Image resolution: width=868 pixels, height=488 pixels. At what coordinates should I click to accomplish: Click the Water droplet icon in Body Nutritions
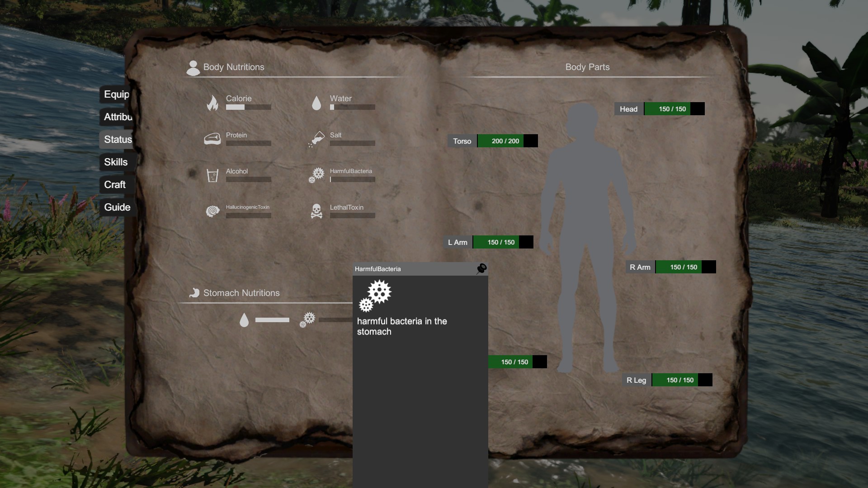click(x=316, y=103)
